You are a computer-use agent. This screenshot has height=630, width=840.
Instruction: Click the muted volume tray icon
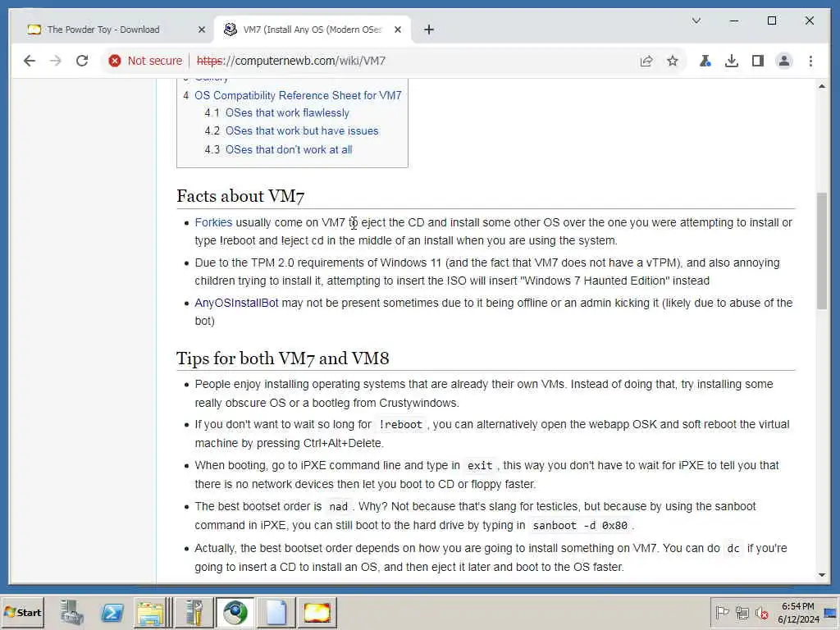pyautogui.click(x=761, y=613)
